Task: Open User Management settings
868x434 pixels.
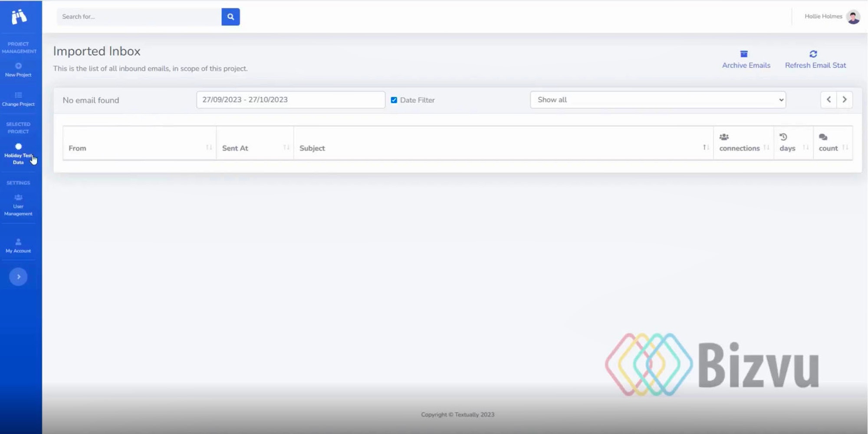Action: (x=18, y=205)
